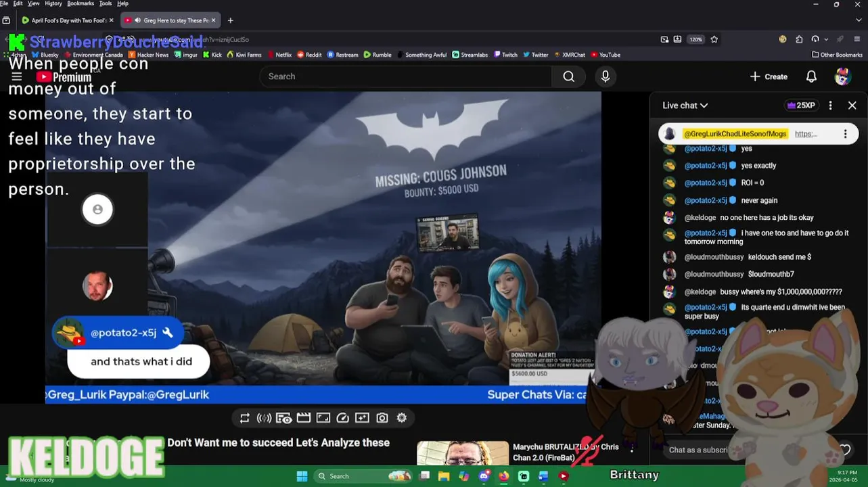The height and width of the screenshot is (487, 868).
Task: Open the XMRChat bookmark
Action: click(569, 55)
